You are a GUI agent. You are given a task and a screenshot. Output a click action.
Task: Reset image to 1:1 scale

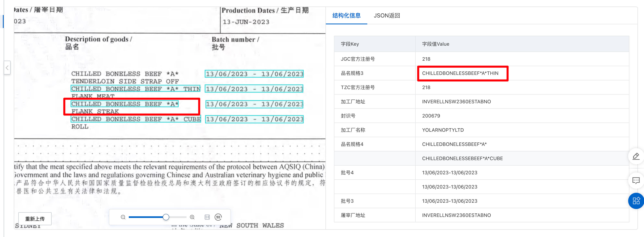[207, 217]
